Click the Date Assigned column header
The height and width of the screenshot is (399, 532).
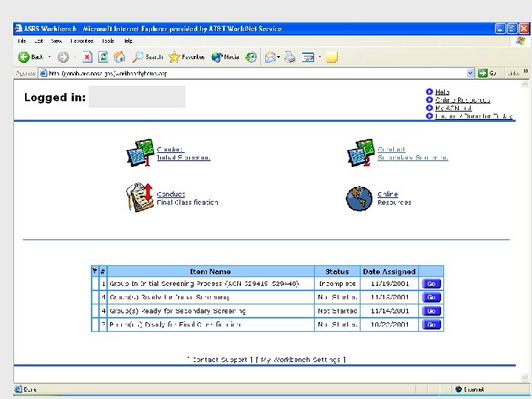click(389, 271)
